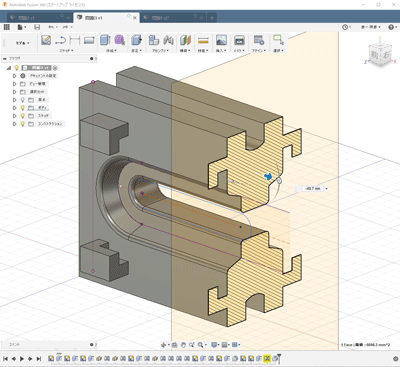This screenshot has width=400, height=367.
Task: Expand the ドキュメントの設定 tree node
Action: point(14,76)
